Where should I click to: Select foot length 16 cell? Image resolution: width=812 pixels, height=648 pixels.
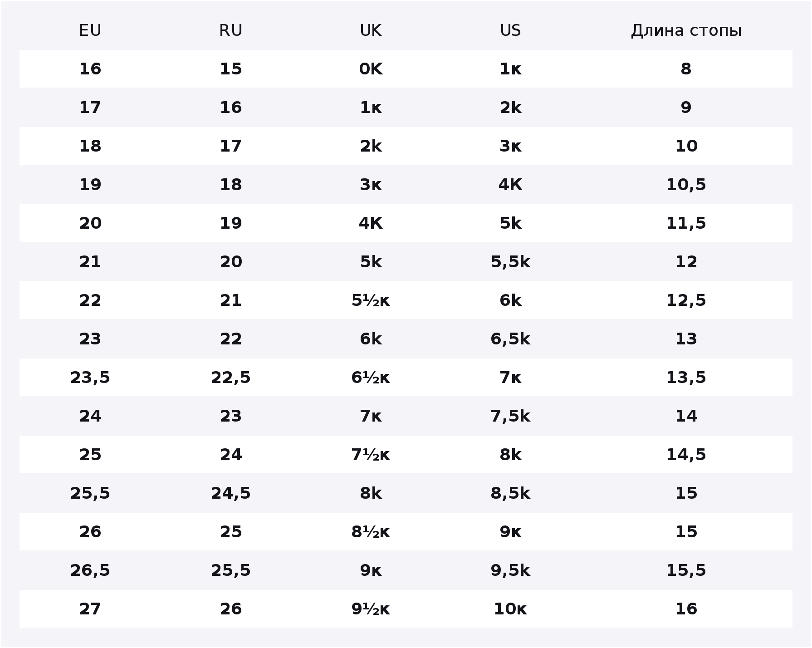[686, 609]
